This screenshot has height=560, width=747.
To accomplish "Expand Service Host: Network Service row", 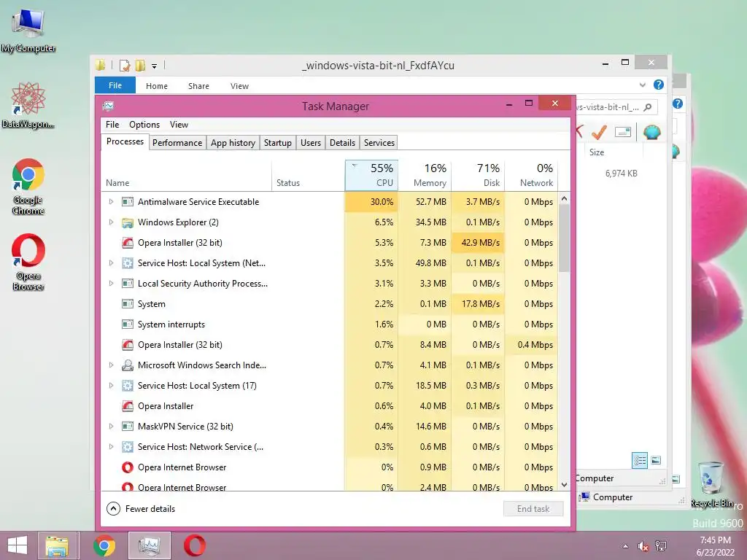I will click(111, 447).
